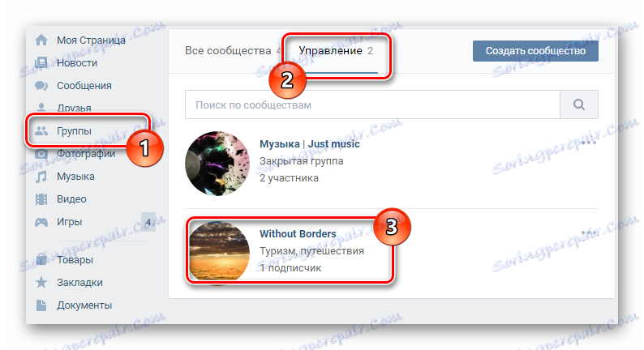The width and height of the screenshot is (644, 350).
Task: Open the Without Borders group link
Action: point(298,234)
